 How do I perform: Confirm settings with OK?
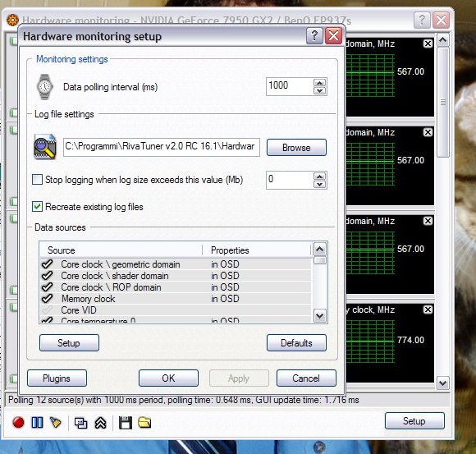(168, 378)
